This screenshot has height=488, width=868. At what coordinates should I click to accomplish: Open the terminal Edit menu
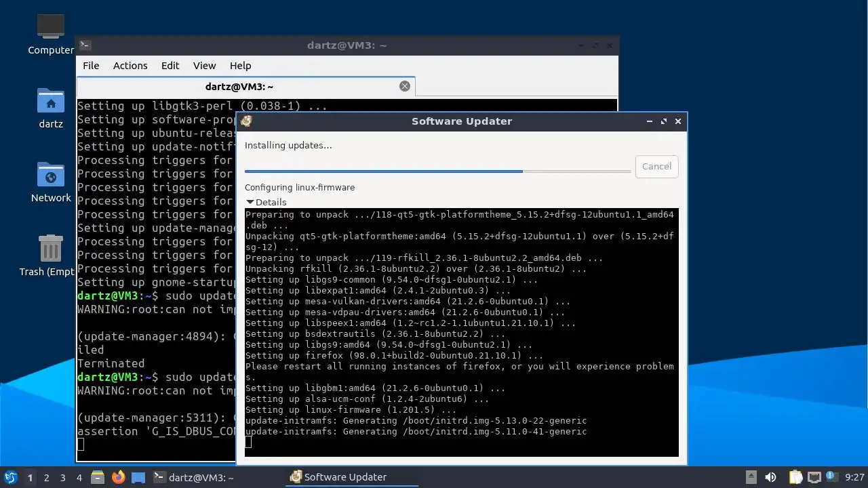click(170, 66)
